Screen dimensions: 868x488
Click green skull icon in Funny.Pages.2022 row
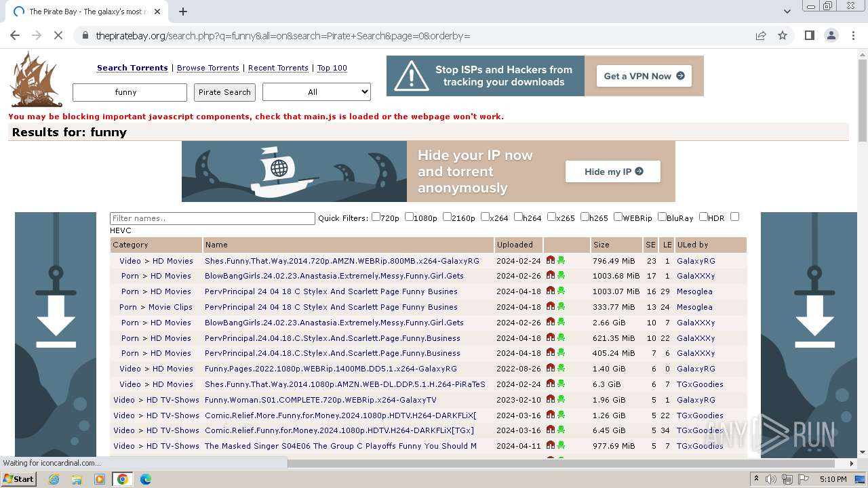[x=561, y=368]
